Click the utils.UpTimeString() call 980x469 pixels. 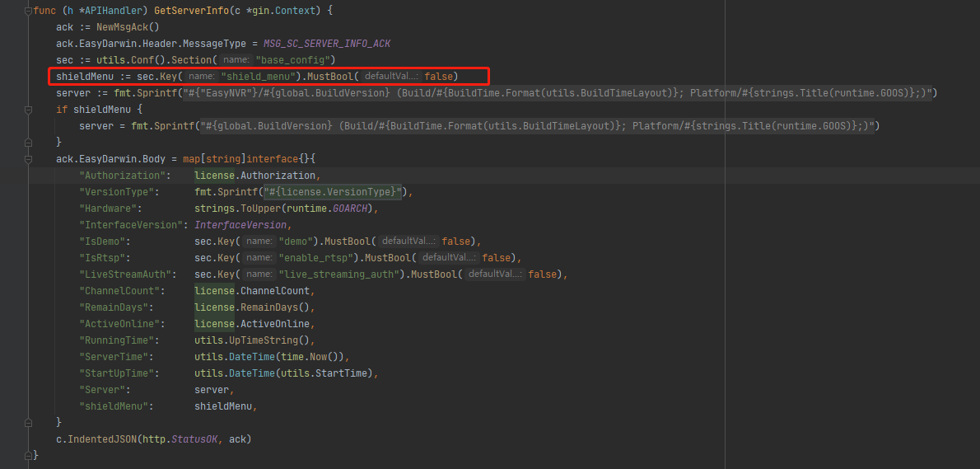(252, 340)
